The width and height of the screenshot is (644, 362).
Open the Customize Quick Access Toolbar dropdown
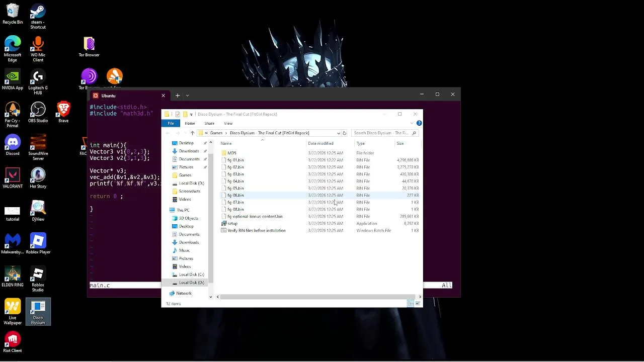191,114
